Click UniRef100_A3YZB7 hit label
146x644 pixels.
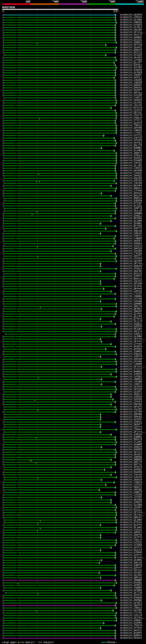pos(131,67)
